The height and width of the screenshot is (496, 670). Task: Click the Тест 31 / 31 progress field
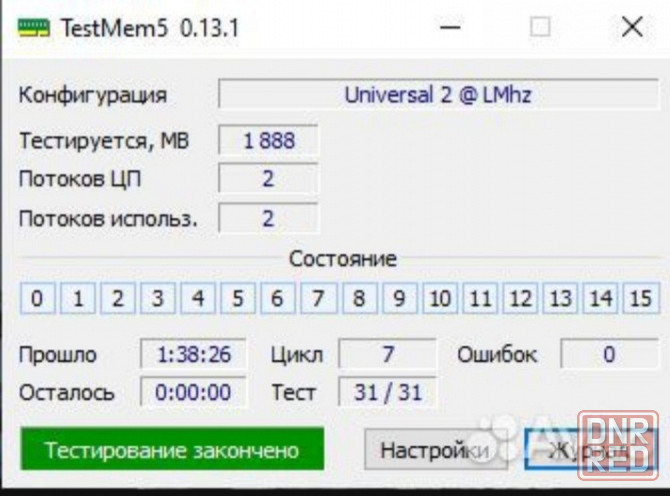coord(387,393)
